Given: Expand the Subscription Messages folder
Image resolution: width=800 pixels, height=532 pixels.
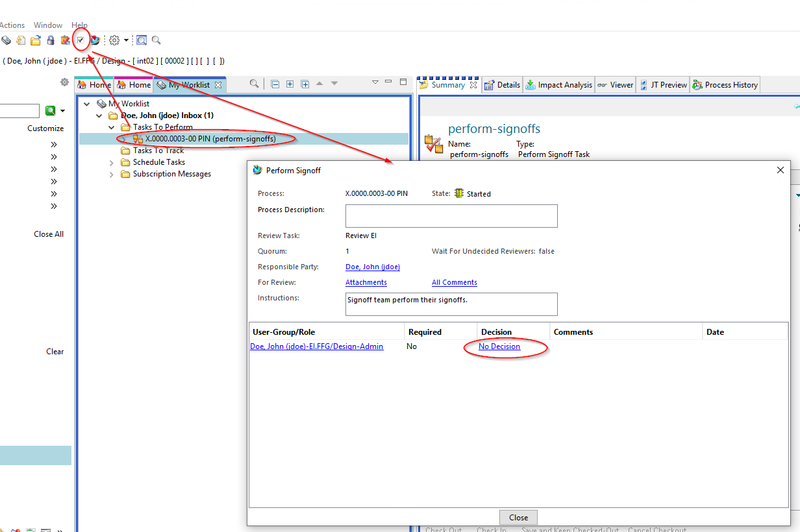Looking at the screenshot, I should coord(111,174).
